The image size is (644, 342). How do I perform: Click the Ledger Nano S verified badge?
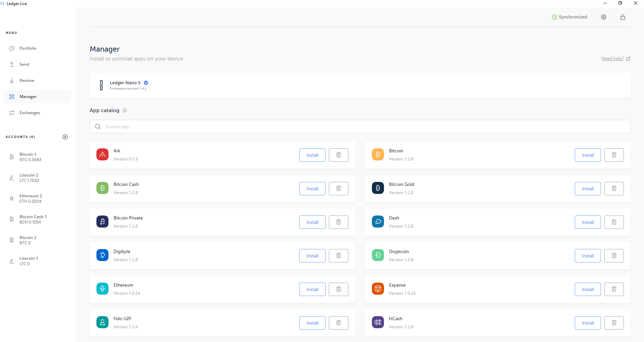[146, 83]
